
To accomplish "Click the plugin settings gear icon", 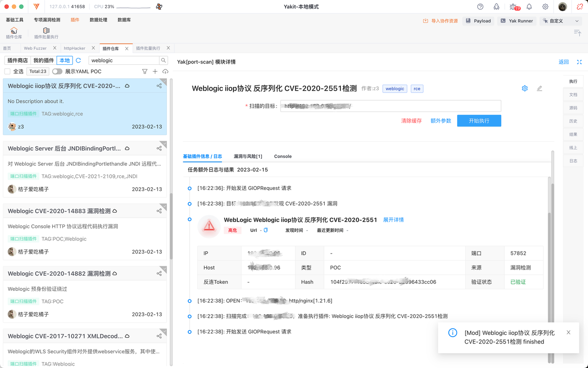I will [525, 88].
